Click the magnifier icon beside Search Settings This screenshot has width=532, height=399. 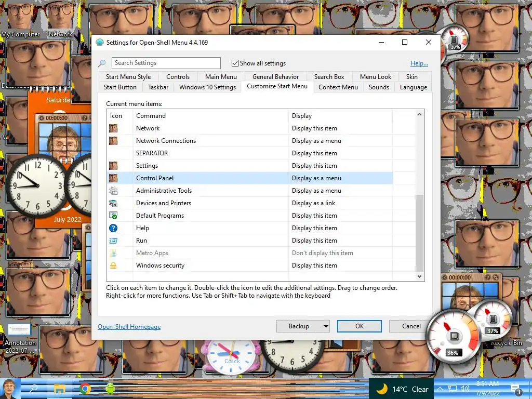point(102,63)
